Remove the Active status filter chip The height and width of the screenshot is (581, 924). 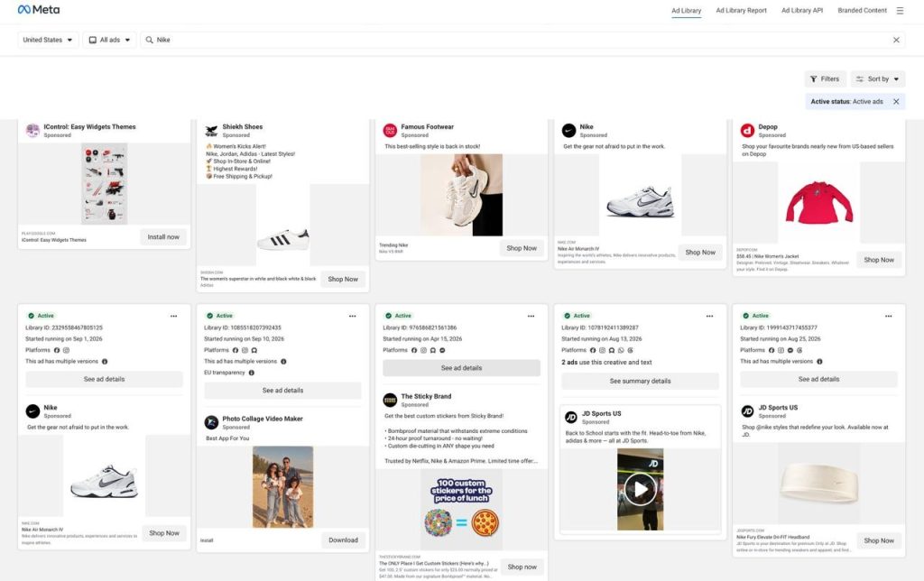click(x=896, y=101)
